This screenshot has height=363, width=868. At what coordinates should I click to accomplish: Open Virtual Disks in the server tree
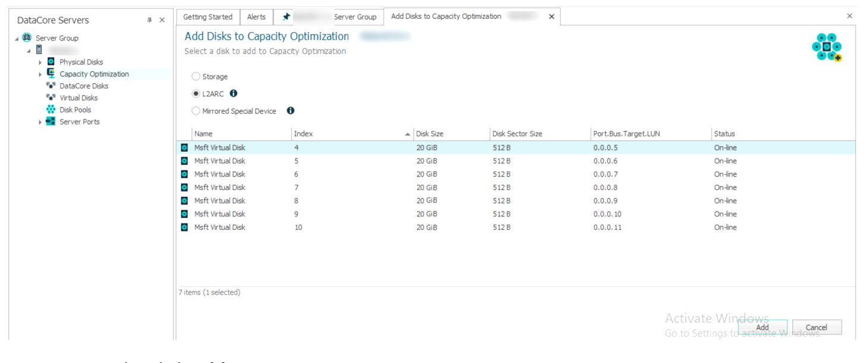(78, 98)
